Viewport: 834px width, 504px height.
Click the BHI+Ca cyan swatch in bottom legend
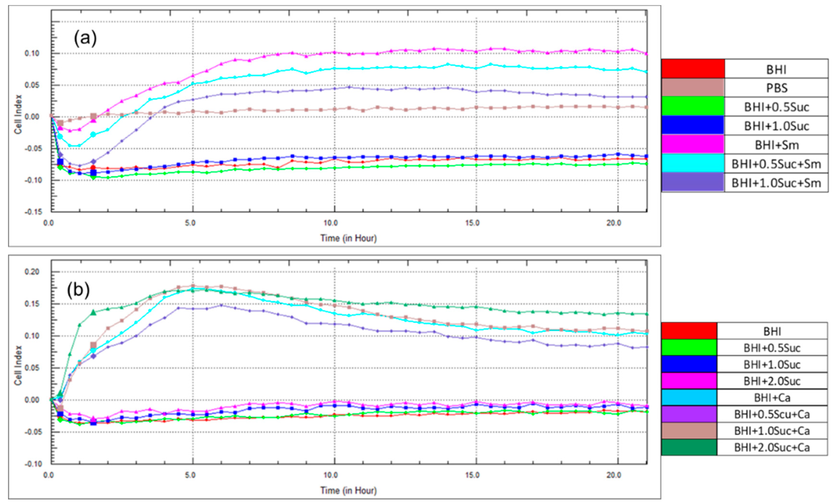click(x=689, y=397)
